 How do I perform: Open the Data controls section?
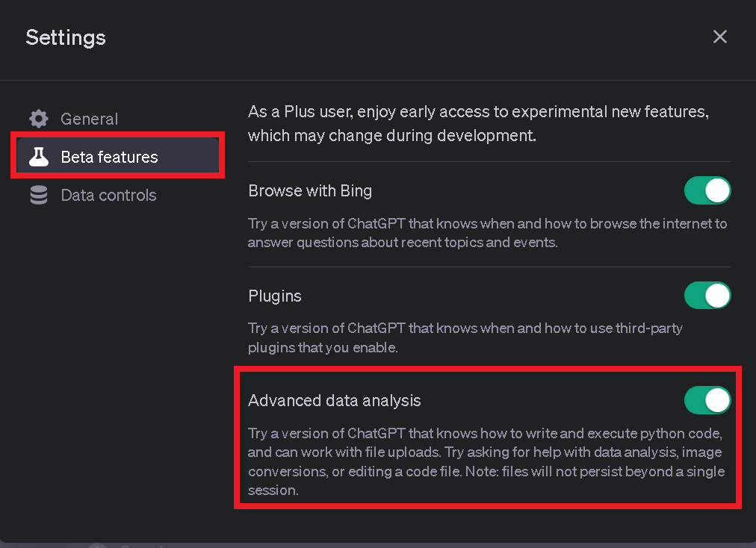coord(108,195)
